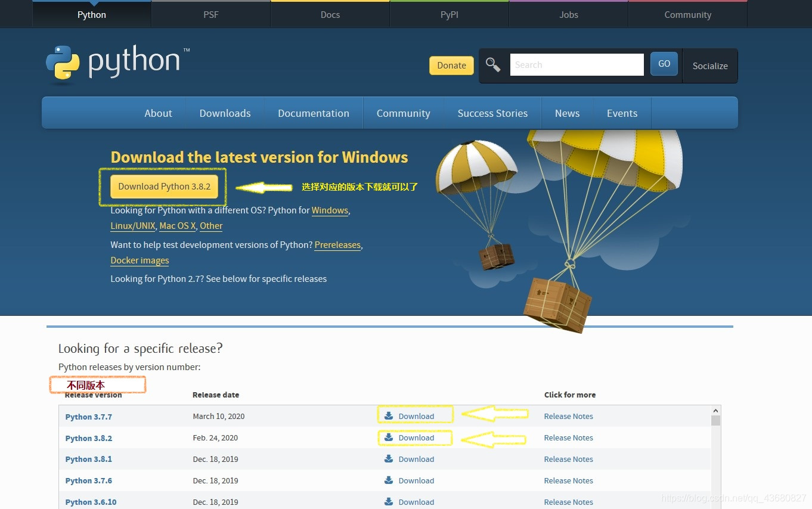Screen dimensions: 812x509
Task: Open Release Notes for Python 3.7.7
Action: pyautogui.click(x=568, y=417)
